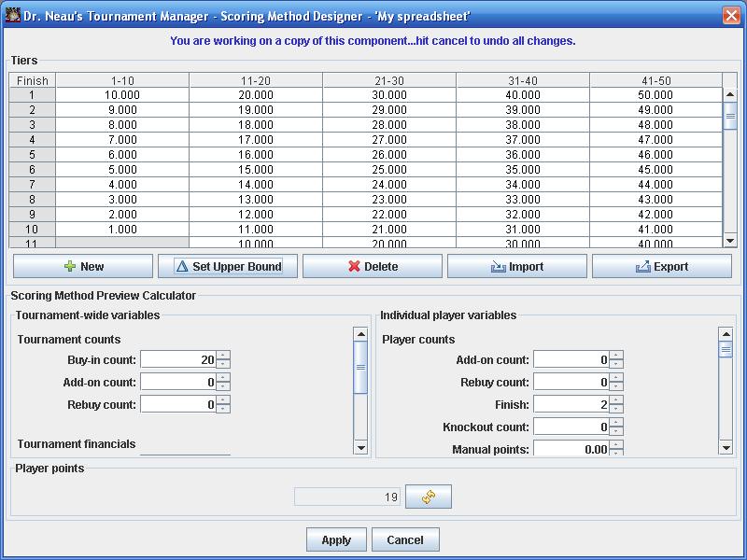The image size is (747, 560).
Task: Click cell with value 1.000
Action: pos(122,229)
